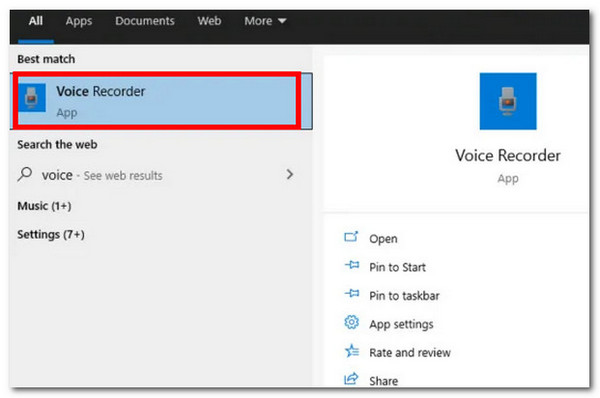The width and height of the screenshot is (600, 398).
Task: Click the magnifier icon beside the voice web search
Action: tap(25, 175)
